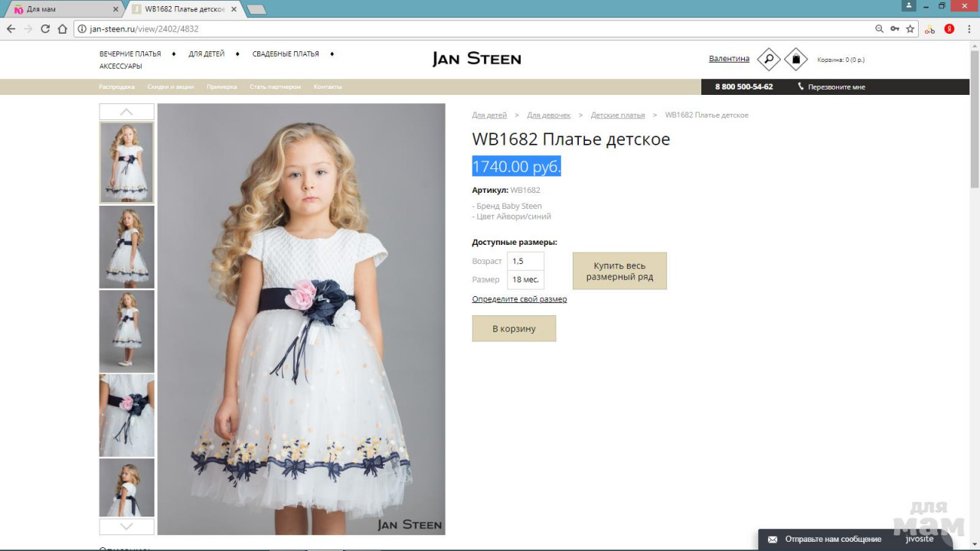Image resolution: width=980 pixels, height=551 pixels.
Task: Open the saved passwords key icon
Action: [894, 29]
